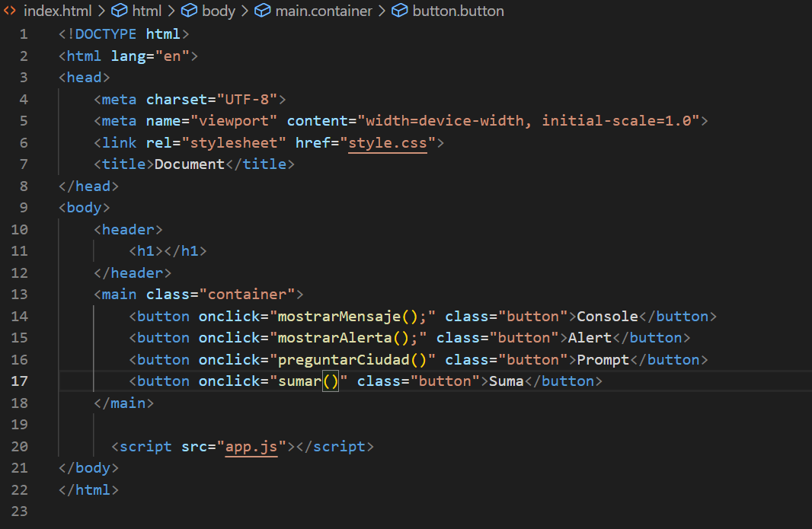Click the closing body tag on line 21
The width and height of the screenshot is (812, 529).
pos(88,468)
